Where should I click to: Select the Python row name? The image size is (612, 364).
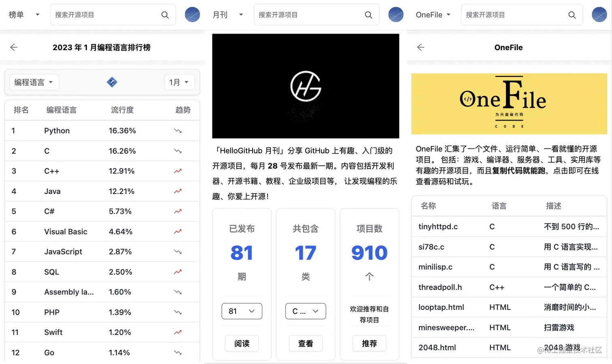pyautogui.click(x=57, y=131)
